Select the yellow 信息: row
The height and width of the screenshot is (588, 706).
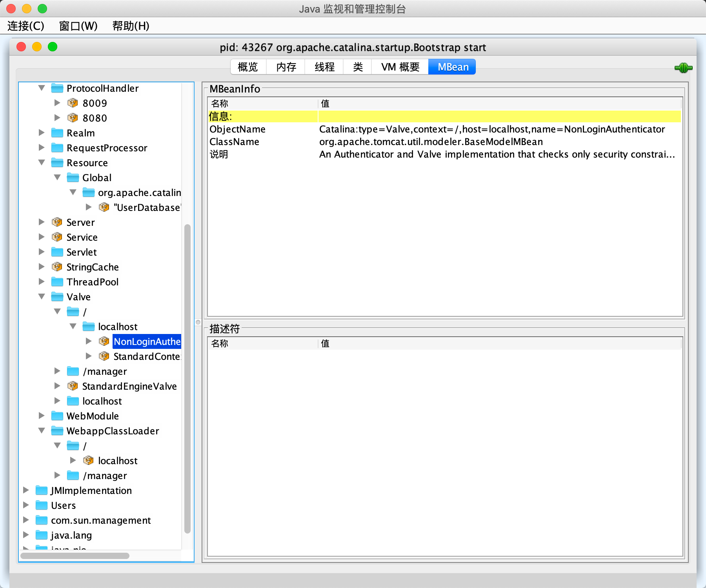coord(444,116)
